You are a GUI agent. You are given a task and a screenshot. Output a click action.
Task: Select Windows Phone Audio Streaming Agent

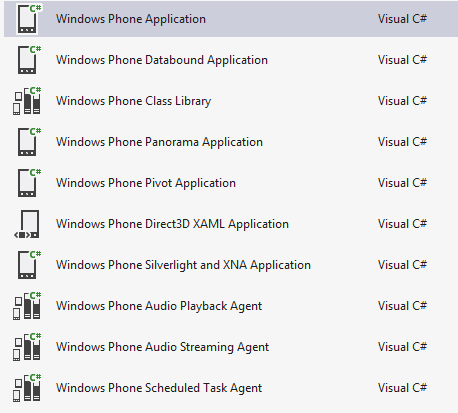point(231,347)
